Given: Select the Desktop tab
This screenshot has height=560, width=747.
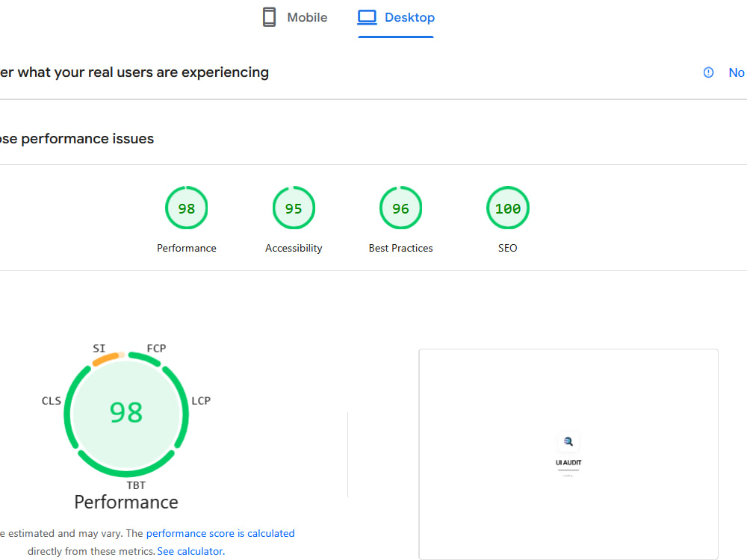Looking at the screenshot, I should (396, 18).
